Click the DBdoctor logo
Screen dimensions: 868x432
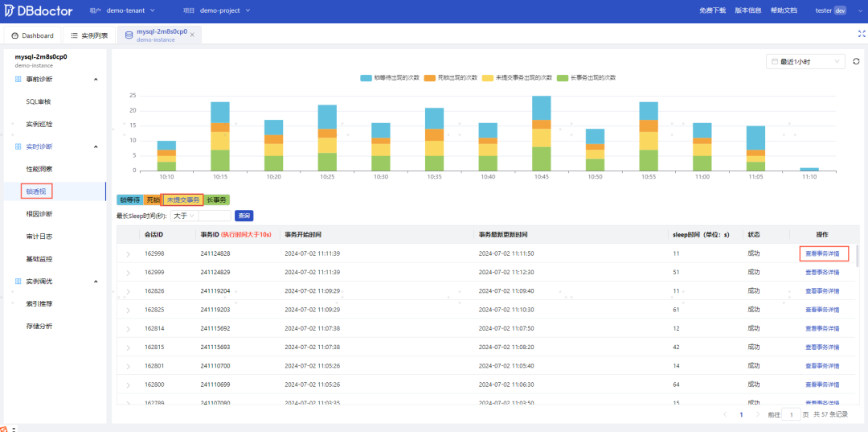39,10
